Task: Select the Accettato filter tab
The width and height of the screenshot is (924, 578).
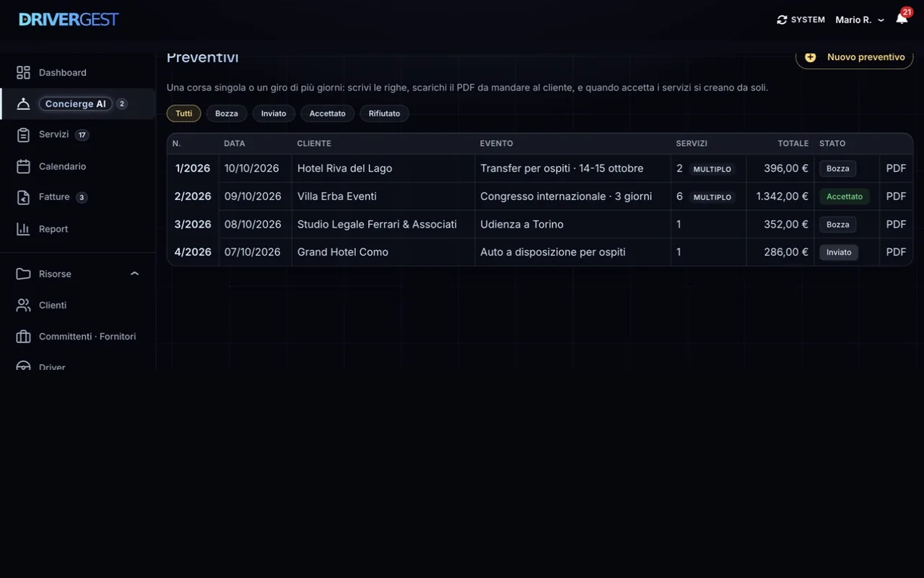Action: coord(328,113)
